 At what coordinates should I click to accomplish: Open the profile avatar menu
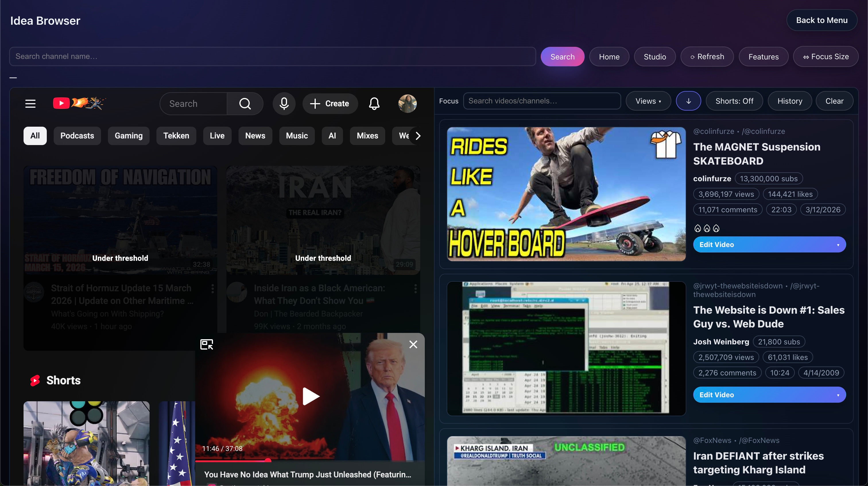(x=407, y=103)
